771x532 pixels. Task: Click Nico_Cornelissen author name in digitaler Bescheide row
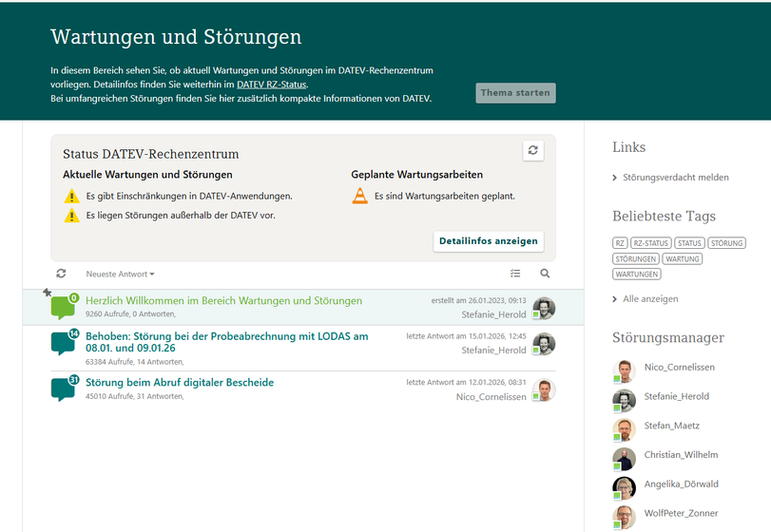pos(491,397)
